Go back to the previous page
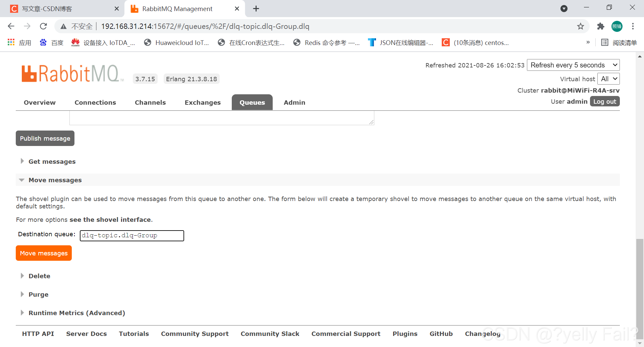The image size is (644, 347). pos(11,26)
